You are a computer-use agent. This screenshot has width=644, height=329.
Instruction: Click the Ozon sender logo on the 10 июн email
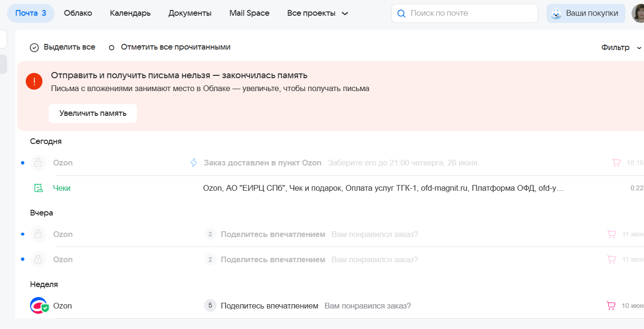[x=39, y=306]
